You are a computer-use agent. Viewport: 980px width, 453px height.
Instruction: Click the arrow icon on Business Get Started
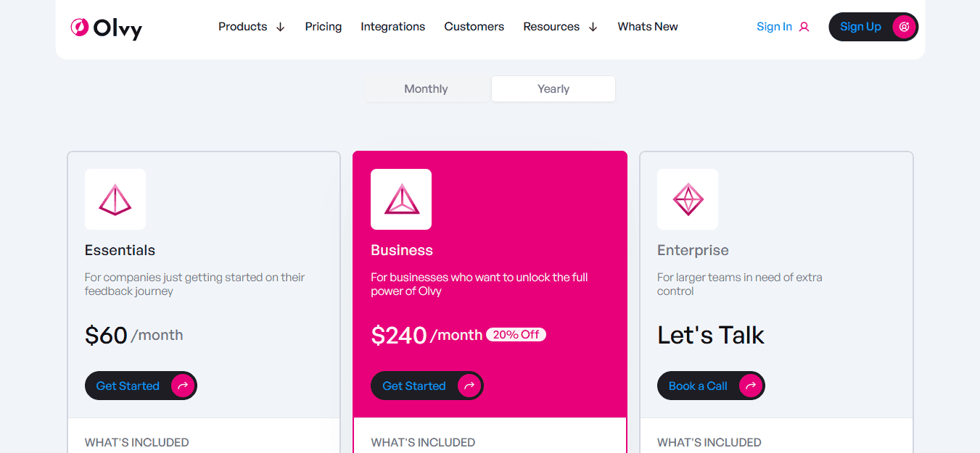point(469,386)
